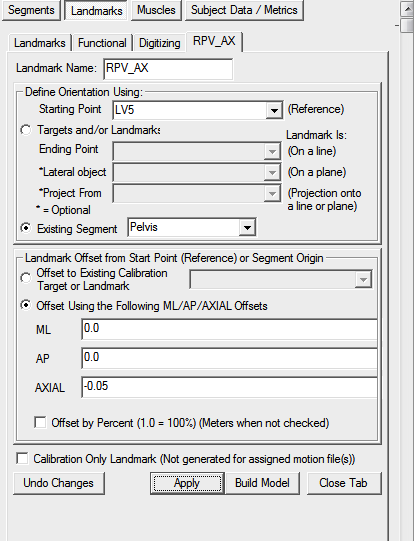Screen dimensions: 414x541
Task: Switch to the Functional sub-tab
Action: coord(102,43)
